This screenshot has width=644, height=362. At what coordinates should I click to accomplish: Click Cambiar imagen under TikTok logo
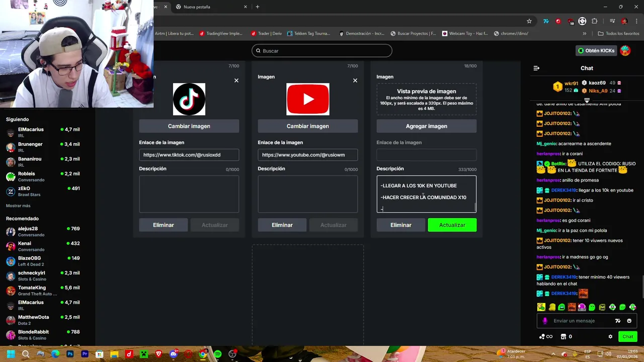point(189,126)
